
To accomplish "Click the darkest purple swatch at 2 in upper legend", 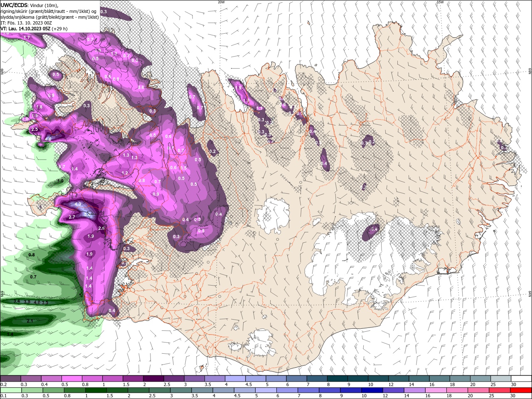I will point(153,379).
